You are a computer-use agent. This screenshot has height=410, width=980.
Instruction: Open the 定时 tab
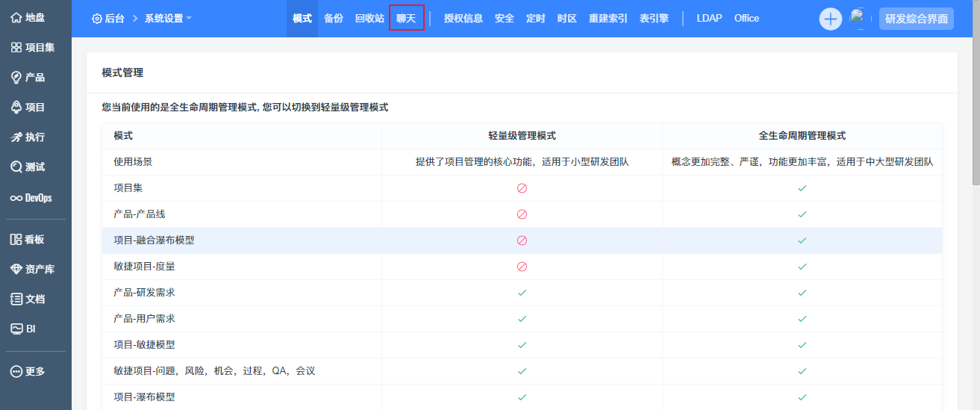pyautogui.click(x=536, y=18)
